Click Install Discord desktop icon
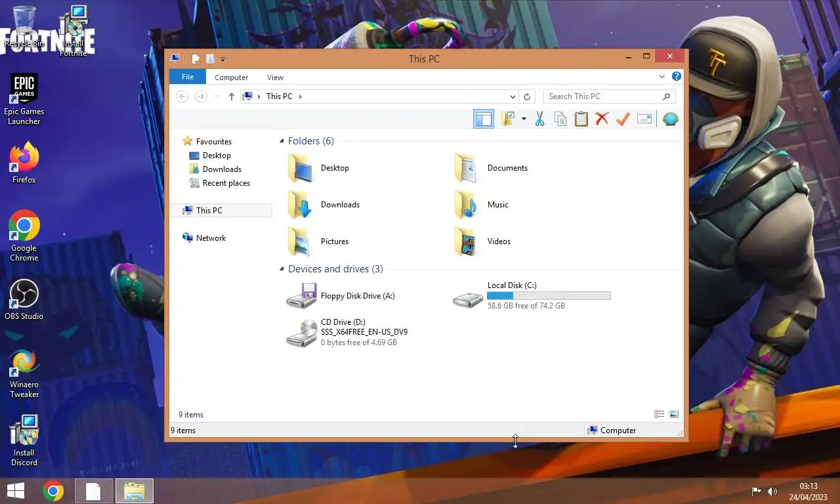840x504 pixels. [24, 441]
